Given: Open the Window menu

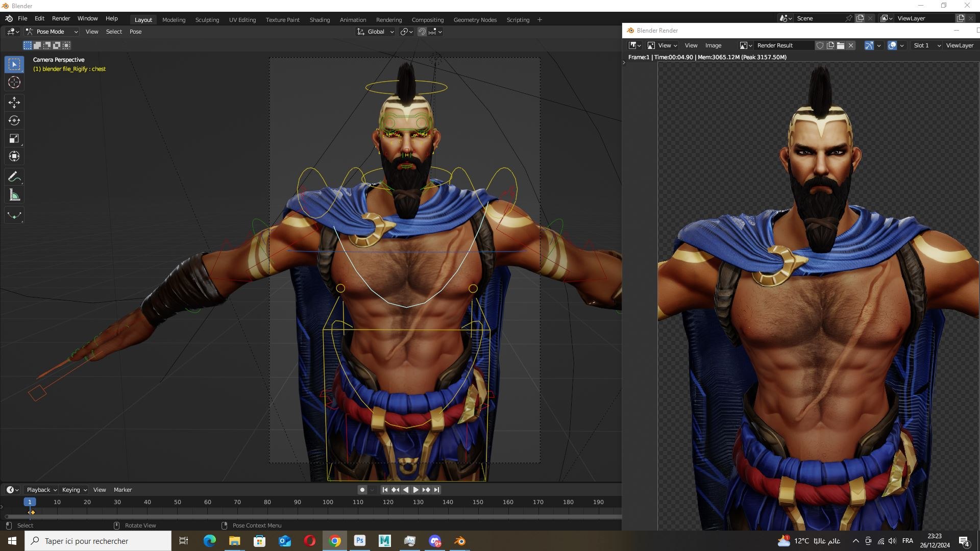Looking at the screenshot, I should point(87,18).
